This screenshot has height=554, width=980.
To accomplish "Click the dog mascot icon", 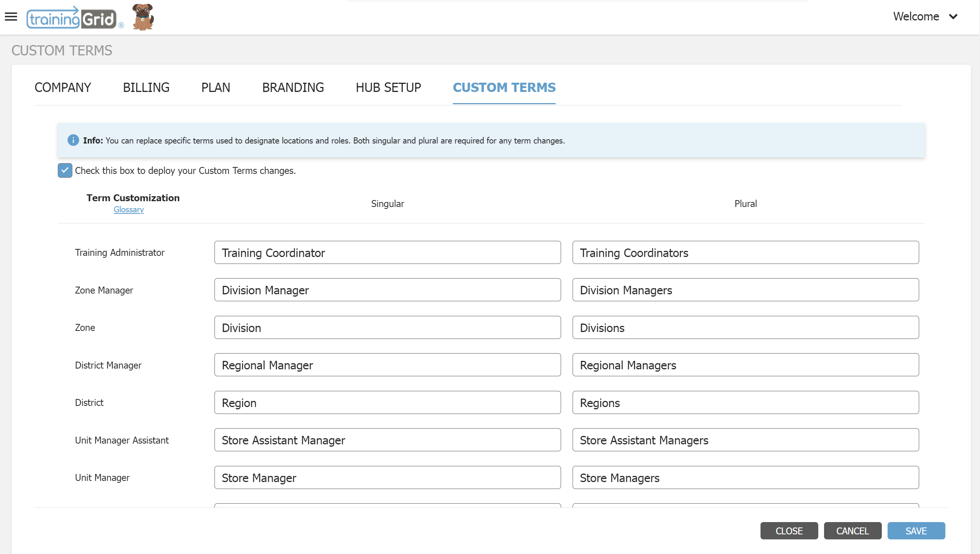I will (x=143, y=17).
